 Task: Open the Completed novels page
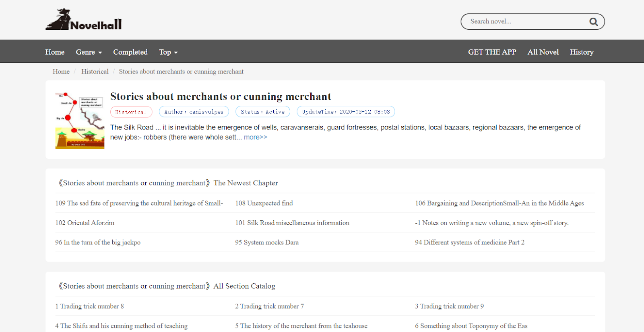pyautogui.click(x=130, y=52)
